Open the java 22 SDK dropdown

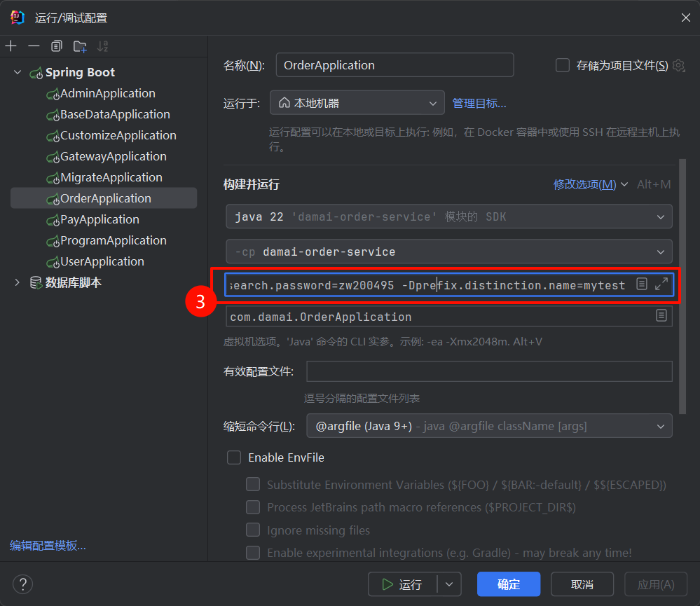coord(449,216)
